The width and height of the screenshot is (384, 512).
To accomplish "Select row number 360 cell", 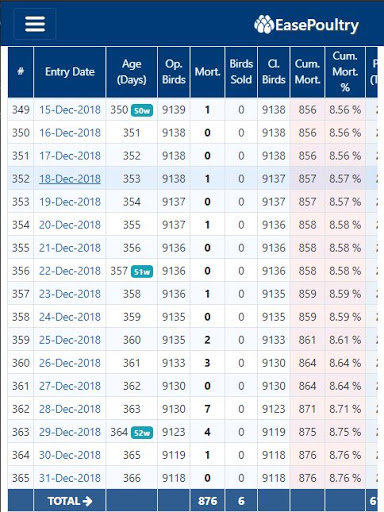I will coord(21,363).
